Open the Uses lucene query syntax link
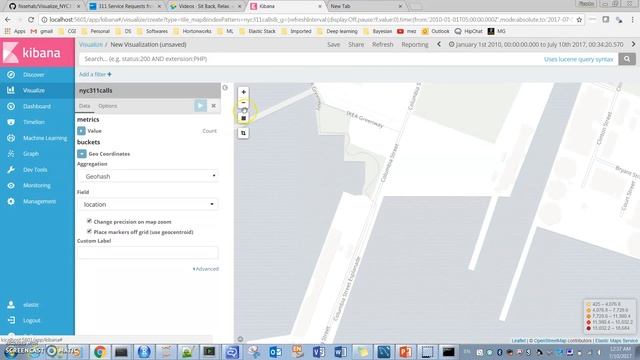The image size is (640, 360). 578,59
